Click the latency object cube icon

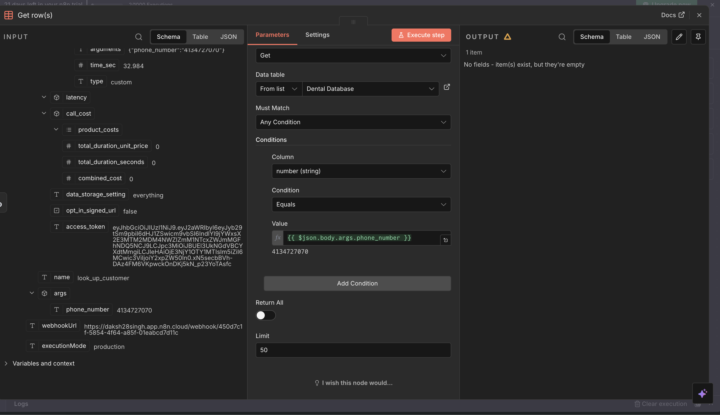coord(56,97)
